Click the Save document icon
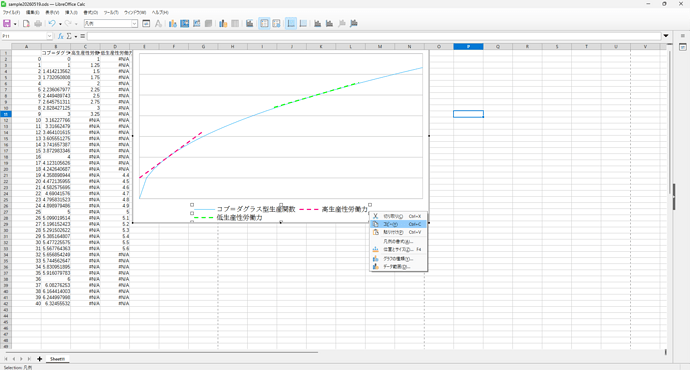This screenshot has height=370, width=690. click(7, 24)
